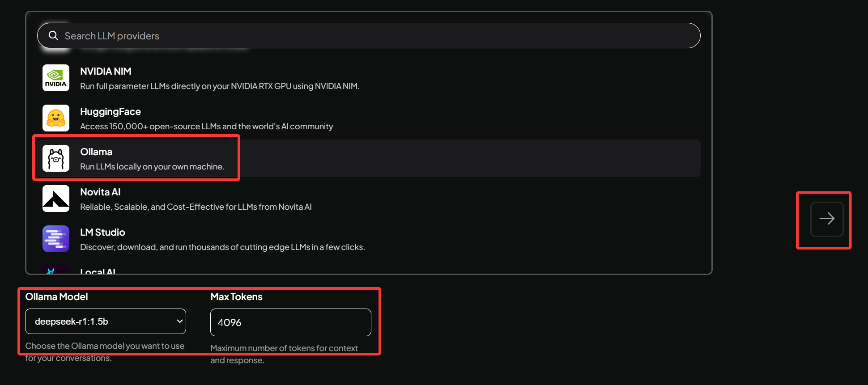Screen dimensions: 868x385
Task: Click the NVIDIA NIM logo icon
Action: (56, 78)
